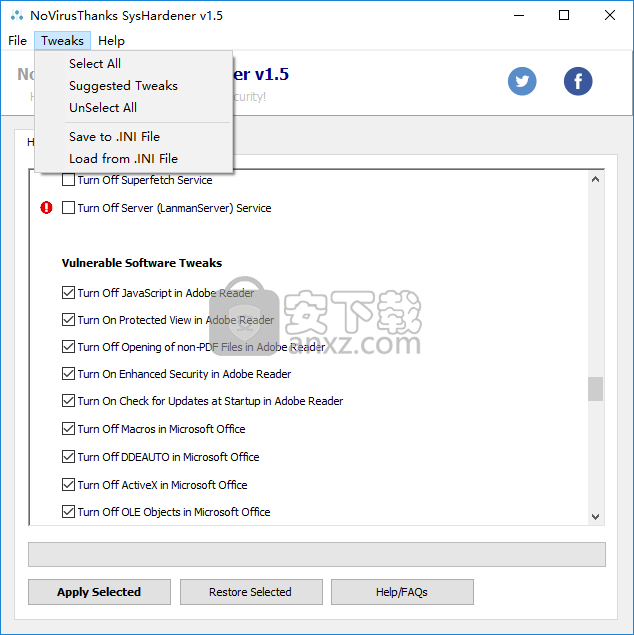The width and height of the screenshot is (634, 635).
Task: Uncheck Turn Off OLE Objects in Microsoft Office
Action: pos(68,511)
